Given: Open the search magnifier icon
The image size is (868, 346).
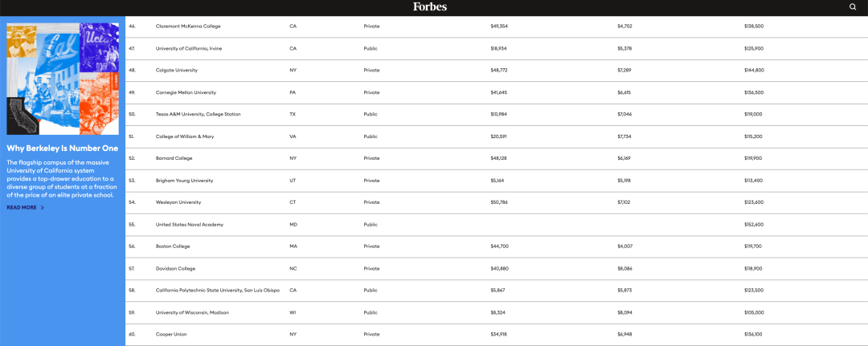Looking at the screenshot, I should pyautogui.click(x=853, y=7).
